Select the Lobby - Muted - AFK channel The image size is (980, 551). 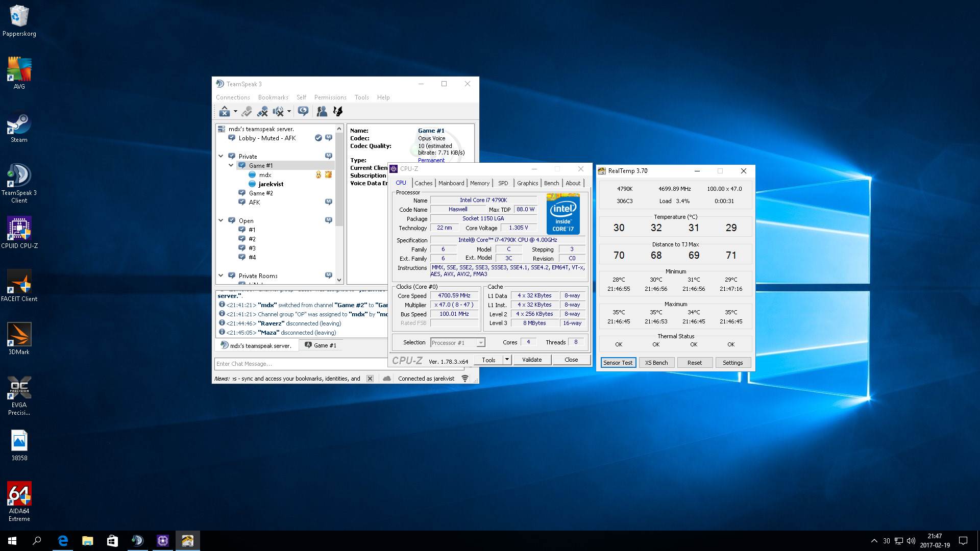point(267,138)
